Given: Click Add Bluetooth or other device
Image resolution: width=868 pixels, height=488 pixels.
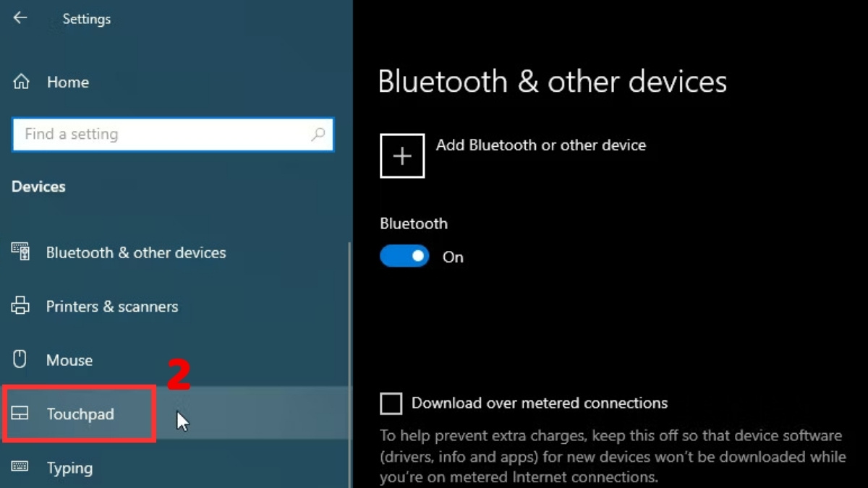Looking at the screenshot, I should [x=540, y=145].
